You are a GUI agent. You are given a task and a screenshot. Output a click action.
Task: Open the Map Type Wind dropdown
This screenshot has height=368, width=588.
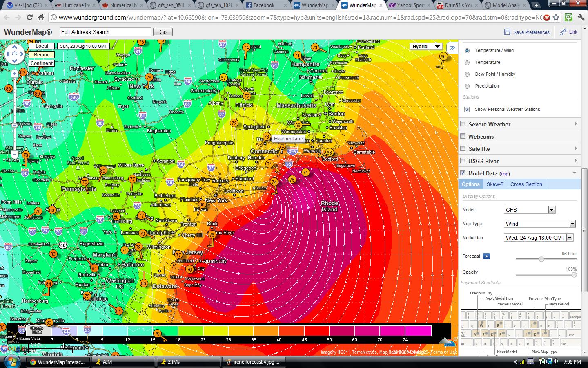click(x=540, y=224)
